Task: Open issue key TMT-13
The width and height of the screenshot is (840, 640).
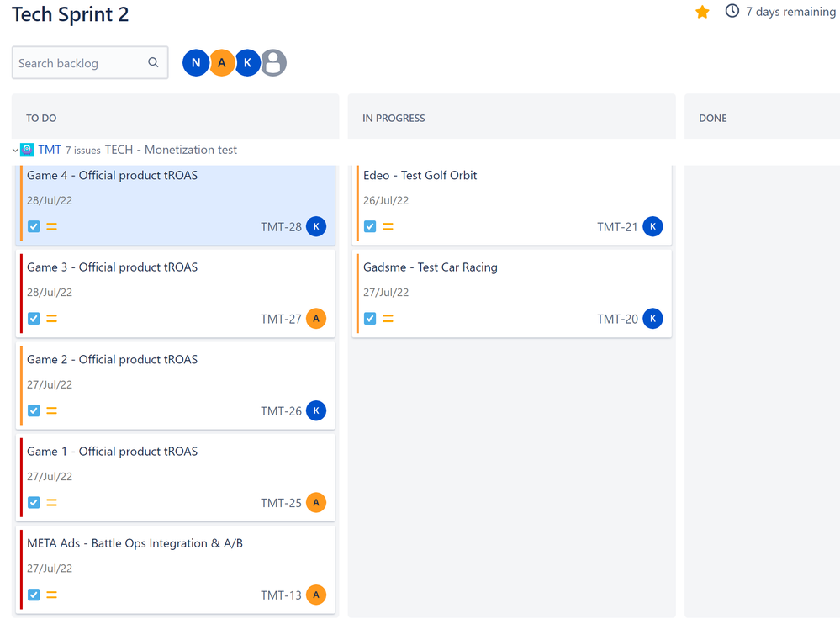Action: 281,595
